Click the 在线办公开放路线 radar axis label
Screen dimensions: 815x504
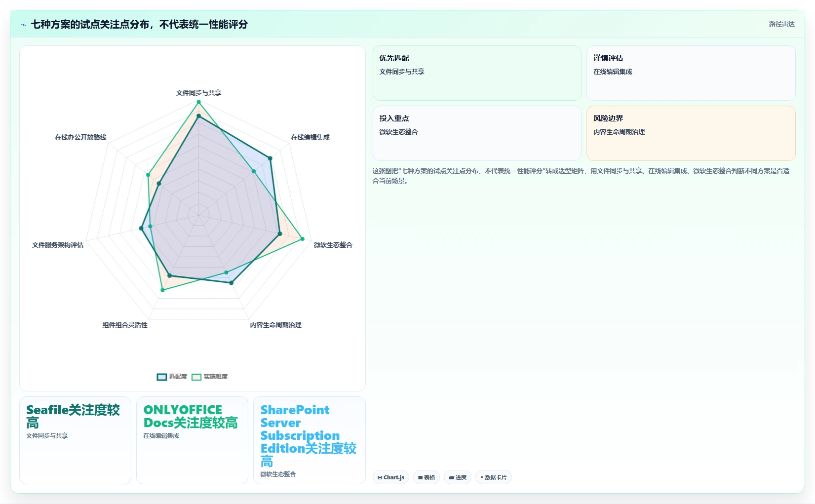coord(80,137)
